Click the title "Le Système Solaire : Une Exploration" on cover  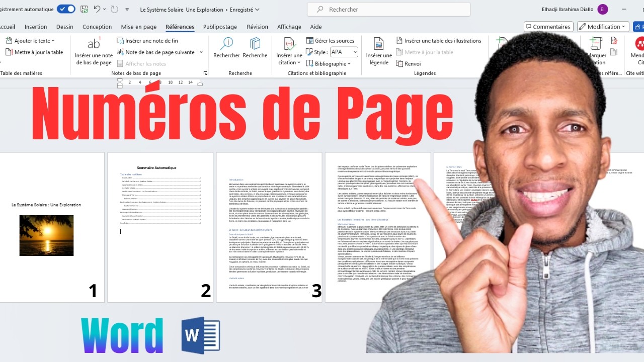pyautogui.click(x=46, y=205)
